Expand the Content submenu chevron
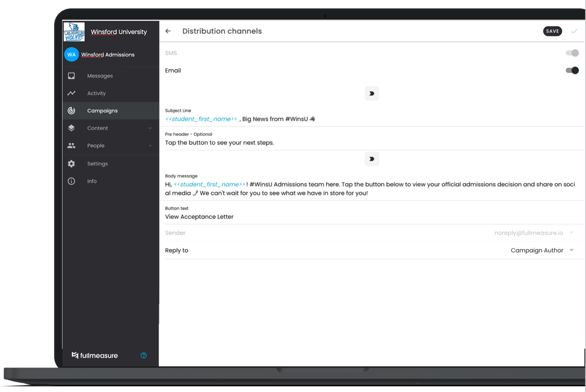The image size is (586, 392). (x=150, y=128)
